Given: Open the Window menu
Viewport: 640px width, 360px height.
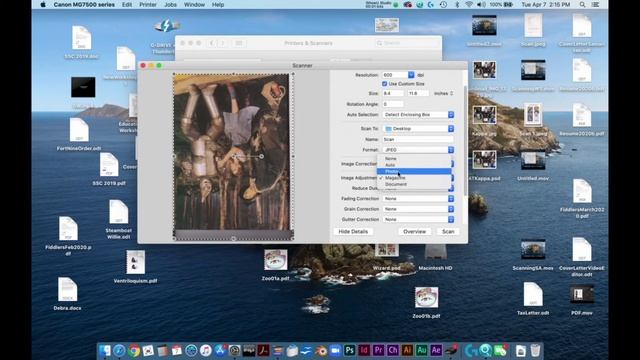Looking at the screenshot, I should [x=194, y=4].
